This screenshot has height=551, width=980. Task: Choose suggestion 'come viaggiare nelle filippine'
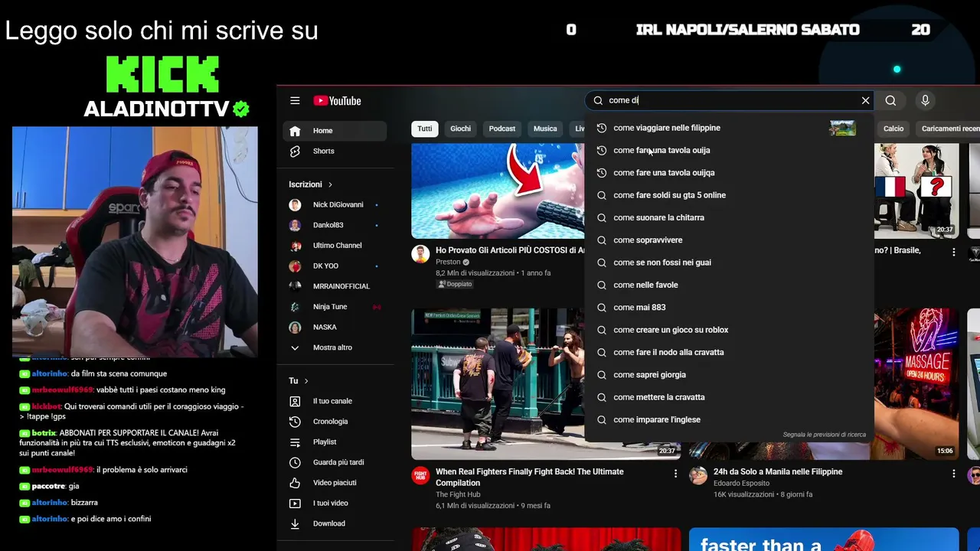(727, 128)
